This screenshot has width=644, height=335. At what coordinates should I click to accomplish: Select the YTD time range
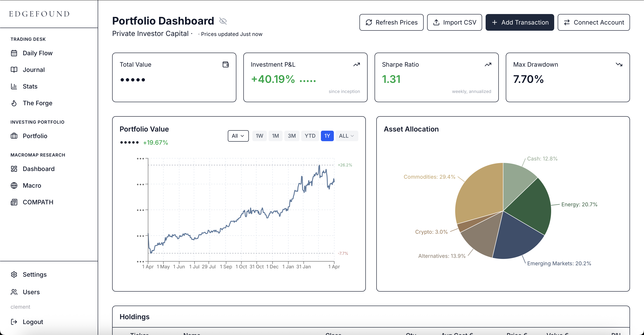click(x=310, y=136)
